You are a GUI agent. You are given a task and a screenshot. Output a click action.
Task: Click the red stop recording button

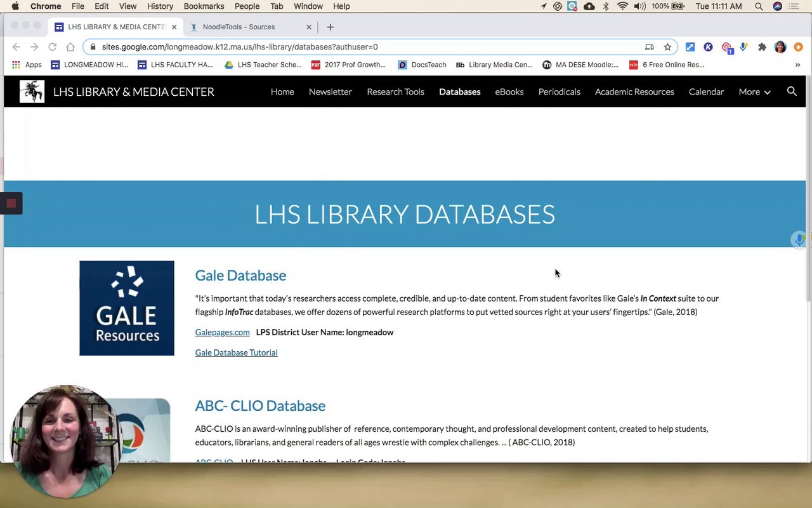pyautogui.click(x=11, y=203)
